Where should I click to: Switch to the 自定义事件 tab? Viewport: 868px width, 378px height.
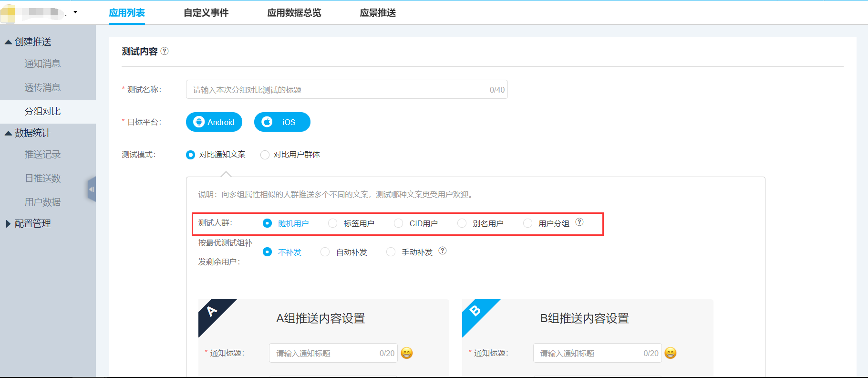pos(206,13)
